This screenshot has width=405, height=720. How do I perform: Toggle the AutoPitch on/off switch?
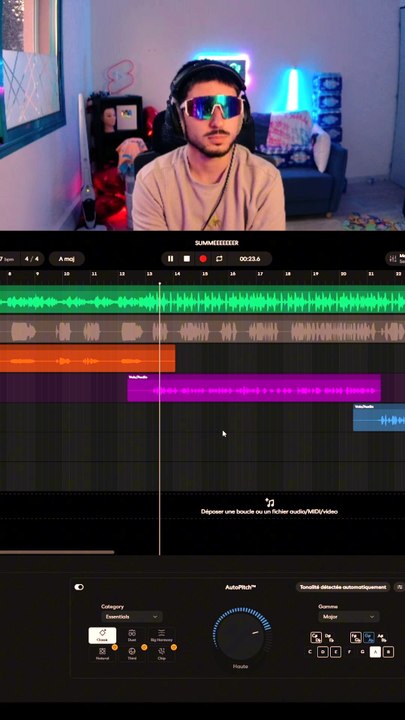point(79,587)
